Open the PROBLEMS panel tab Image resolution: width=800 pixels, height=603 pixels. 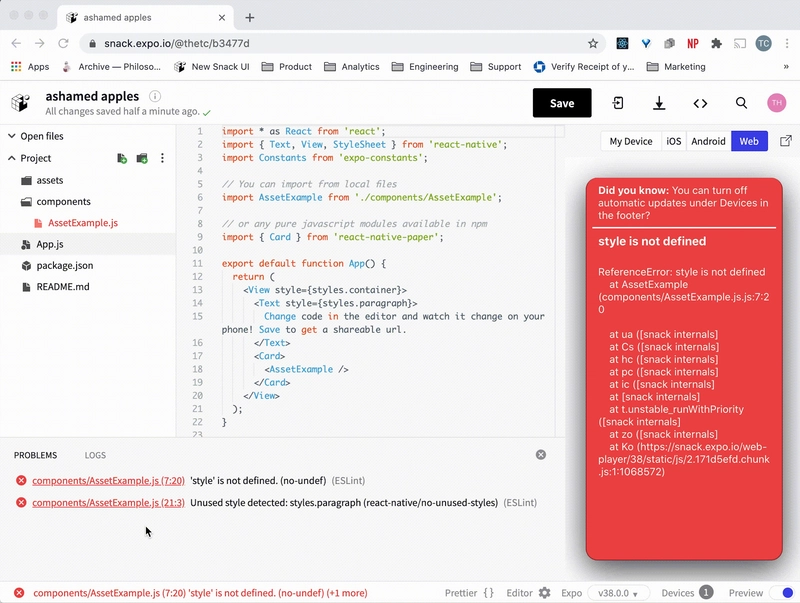(35, 455)
